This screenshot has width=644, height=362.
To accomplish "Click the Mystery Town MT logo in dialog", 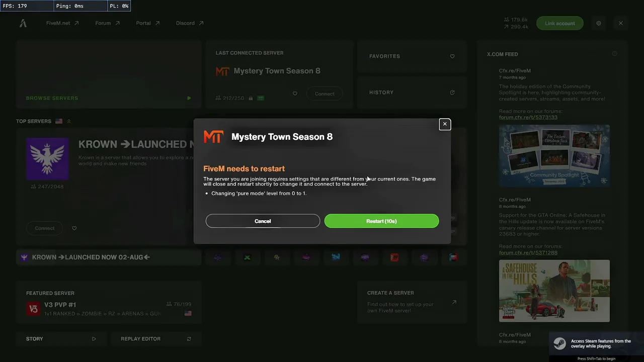I will 213,137.
